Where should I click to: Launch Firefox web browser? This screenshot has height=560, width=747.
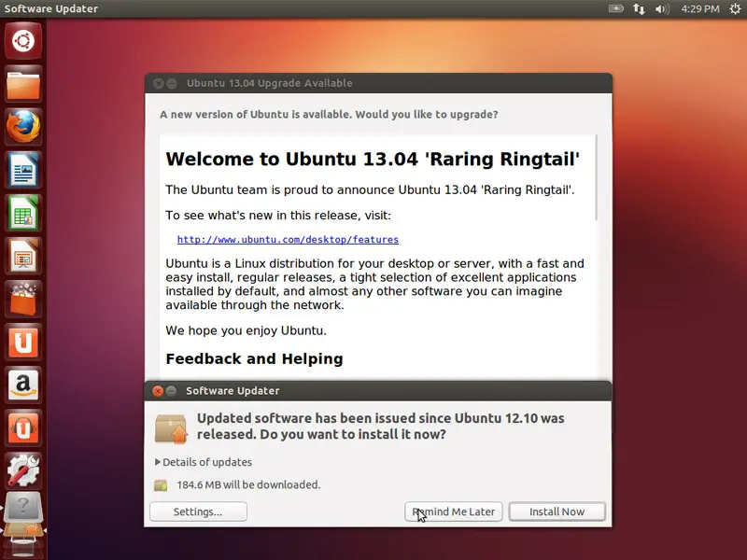[22, 128]
